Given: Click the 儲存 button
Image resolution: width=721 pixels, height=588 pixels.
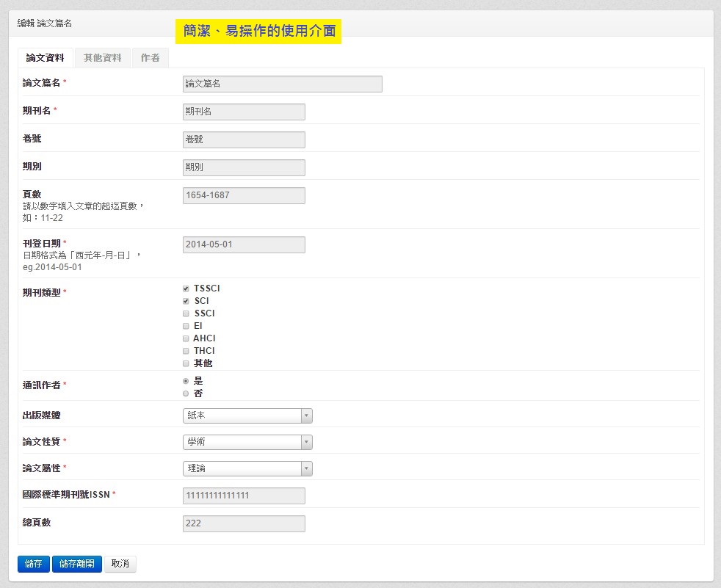Looking at the screenshot, I should coord(33,564).
